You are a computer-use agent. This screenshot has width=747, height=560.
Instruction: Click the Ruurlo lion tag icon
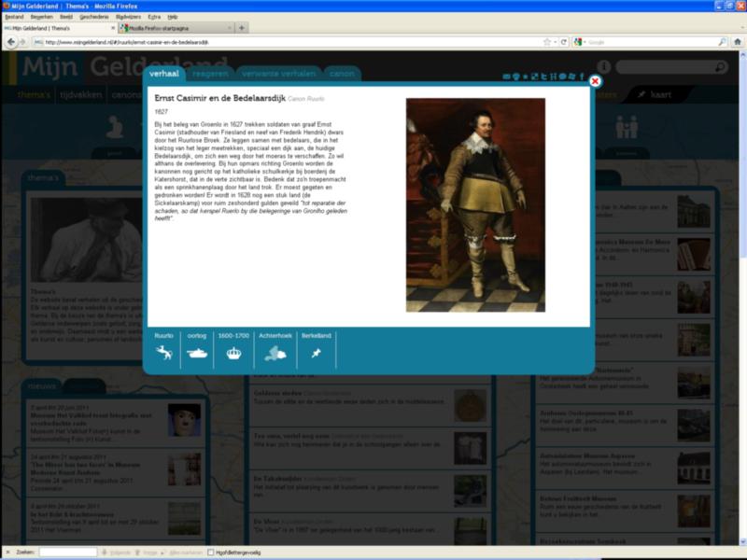tap(163, 353)
